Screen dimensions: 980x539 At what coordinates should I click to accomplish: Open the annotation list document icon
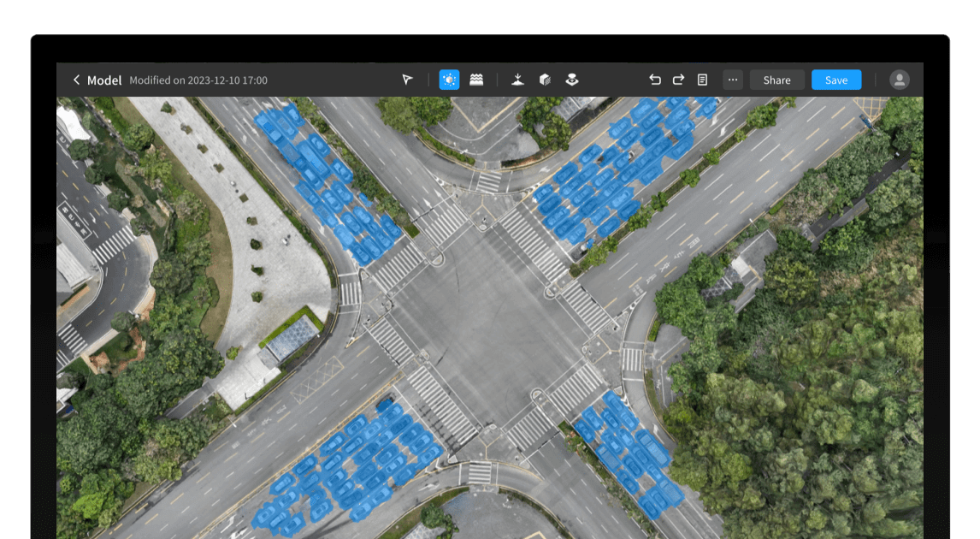click(702, 80)
